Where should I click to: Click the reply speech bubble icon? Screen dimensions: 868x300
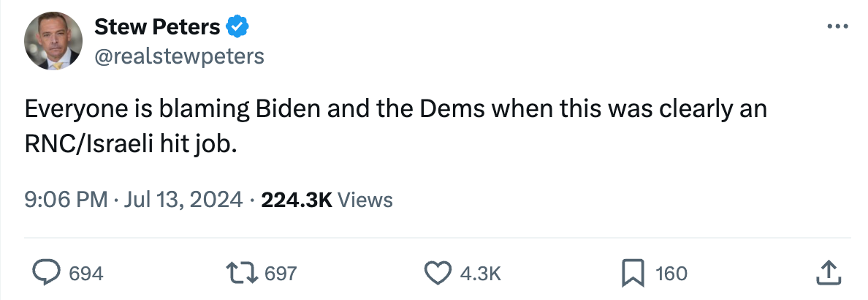point(47,274)
